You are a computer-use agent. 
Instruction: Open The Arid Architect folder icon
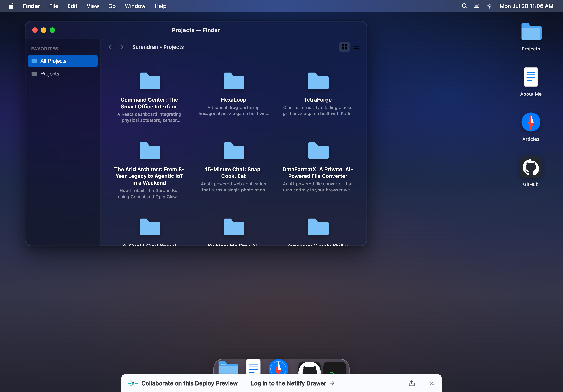click(x=150, y=151)
